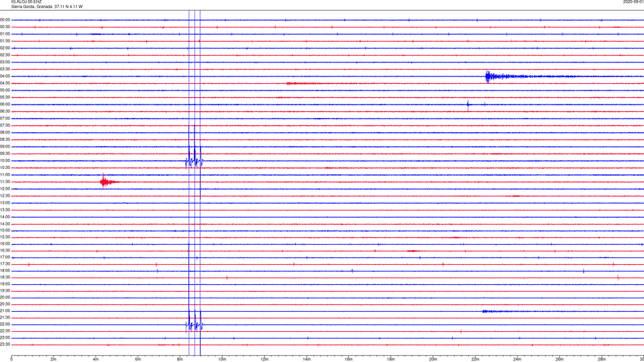Select the 12:30 trace time label
Viewport: 644px width, 362px height.
5,196
